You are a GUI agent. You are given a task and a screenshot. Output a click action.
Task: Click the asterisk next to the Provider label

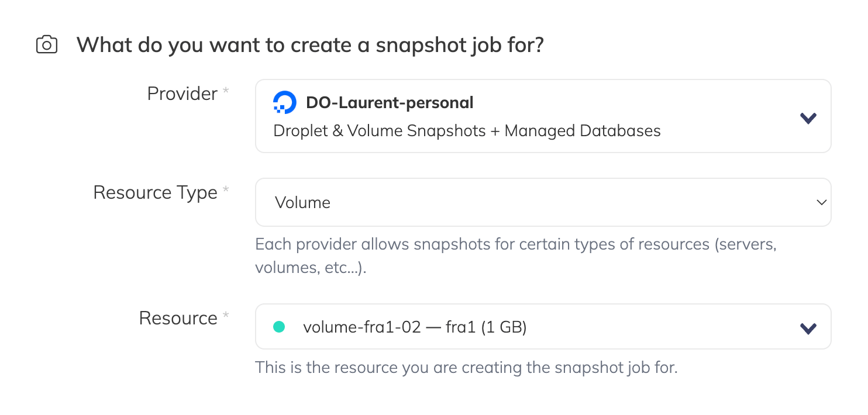(x=225, y=93)
